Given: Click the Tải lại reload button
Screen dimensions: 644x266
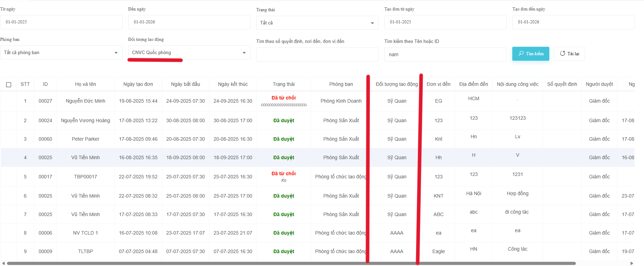Looking at the screenshot, I should (x=569, y=54).
